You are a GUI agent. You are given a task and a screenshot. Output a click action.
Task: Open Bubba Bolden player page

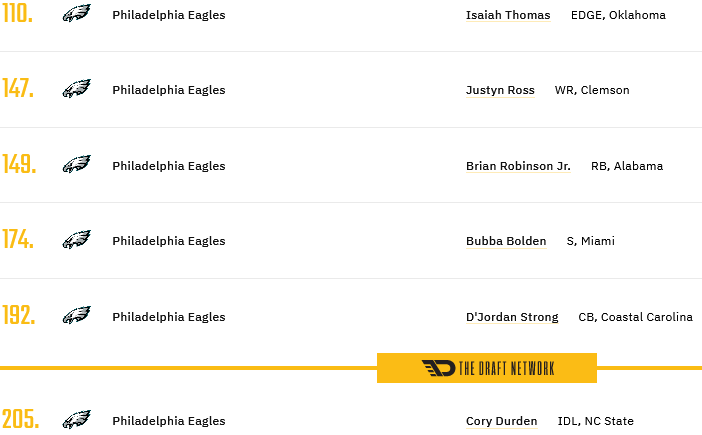(506, 241)
